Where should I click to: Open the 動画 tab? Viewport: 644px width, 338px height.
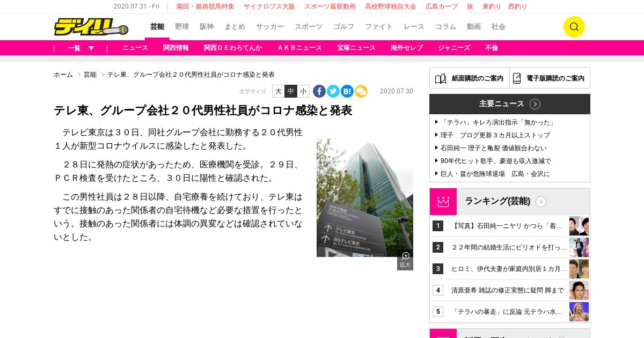(x=474, y=27)
